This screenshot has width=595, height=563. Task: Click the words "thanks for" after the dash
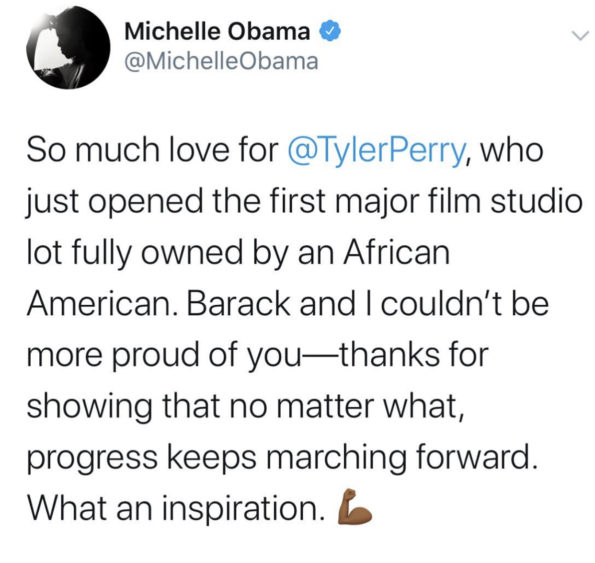414,355
